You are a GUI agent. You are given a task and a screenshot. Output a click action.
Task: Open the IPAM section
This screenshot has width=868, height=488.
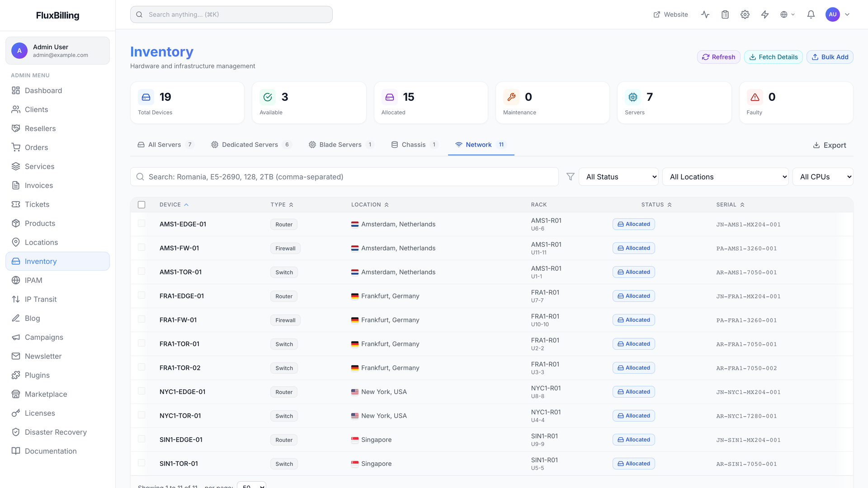click(x=57, y=280)
